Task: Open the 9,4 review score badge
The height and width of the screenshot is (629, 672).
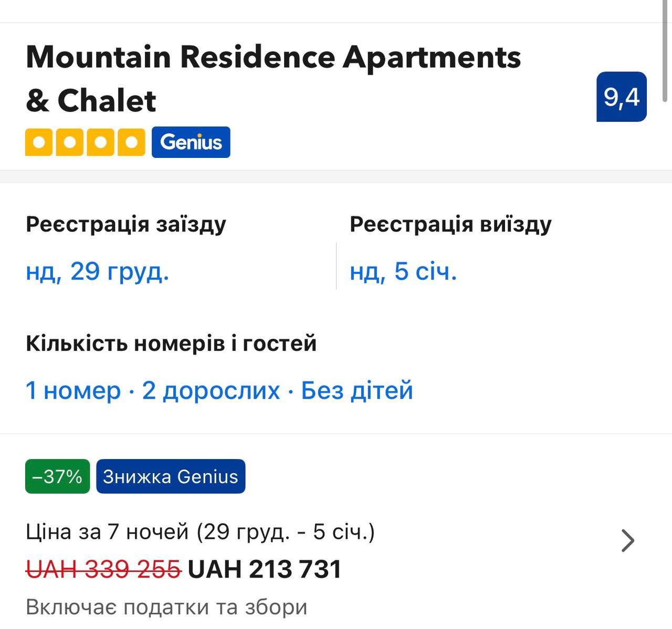Action: click(x=621, y=97)
